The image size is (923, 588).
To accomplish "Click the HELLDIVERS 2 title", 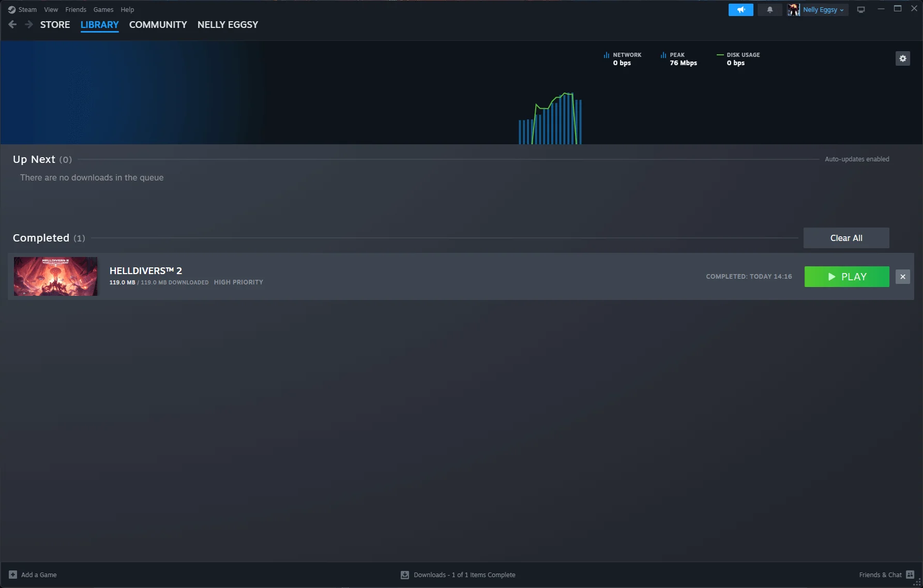I will [146, 270].
